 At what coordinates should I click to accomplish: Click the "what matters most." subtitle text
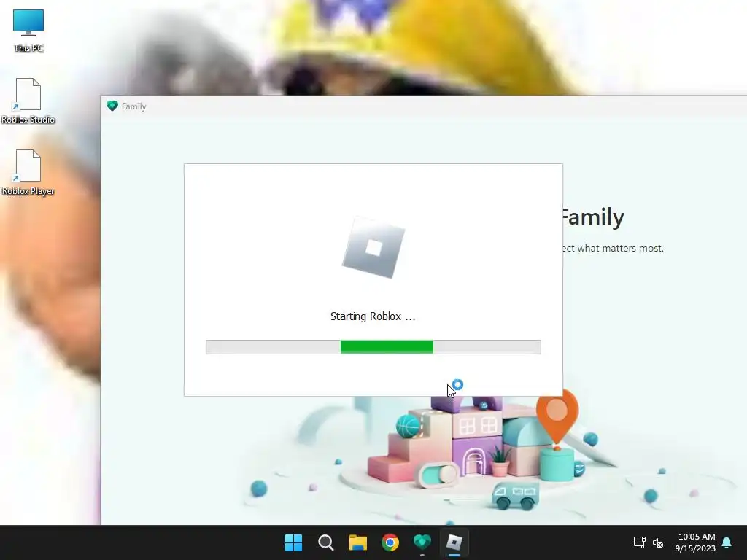click(621, 248)
